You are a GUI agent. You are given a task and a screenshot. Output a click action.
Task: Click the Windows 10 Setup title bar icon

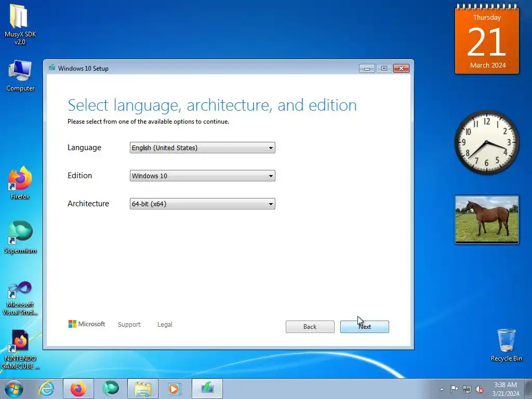(x=52, y=68)
